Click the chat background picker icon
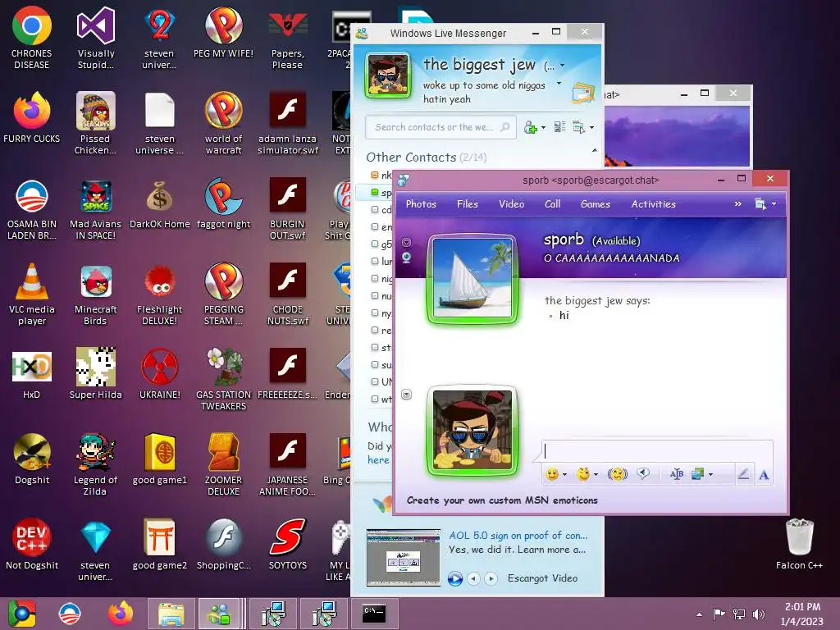840x630 pixels. tap(697, 474)
